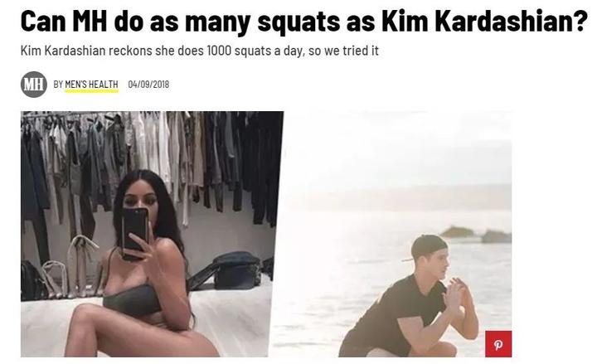
Task: Click the subtitle about 1000 squats a day
Action: click(x=200, y=51)
